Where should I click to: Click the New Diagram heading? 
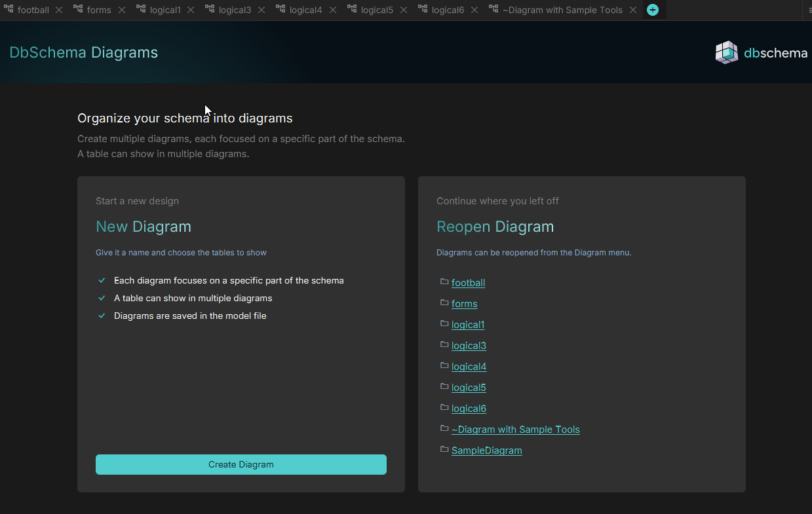(144, 227)
